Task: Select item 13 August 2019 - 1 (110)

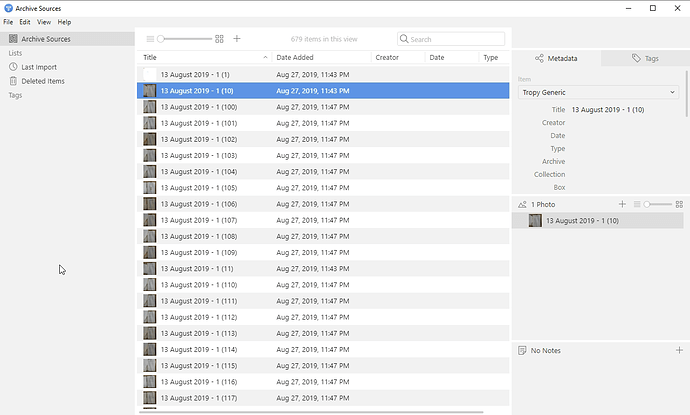Action: (x=323, y=285)
